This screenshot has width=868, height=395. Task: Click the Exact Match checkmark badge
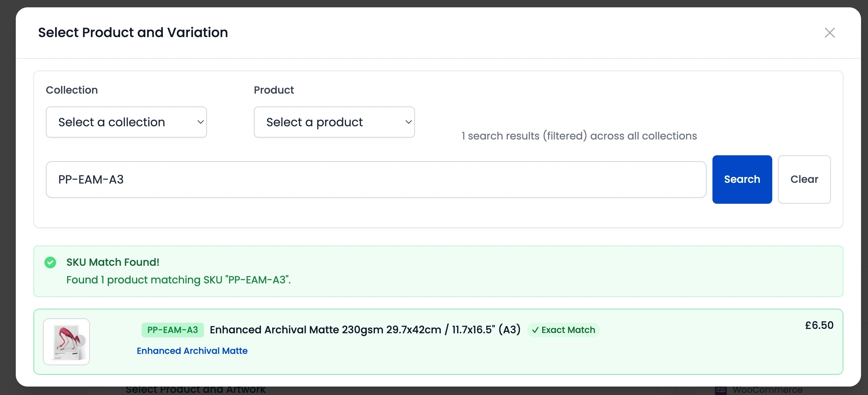(x=535, y=330)
